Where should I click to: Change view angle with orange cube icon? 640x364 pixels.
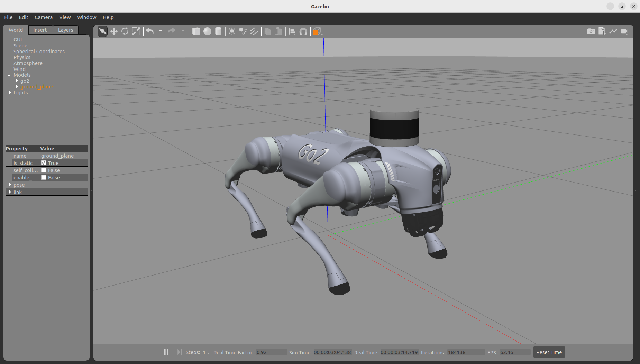(317, 31)
